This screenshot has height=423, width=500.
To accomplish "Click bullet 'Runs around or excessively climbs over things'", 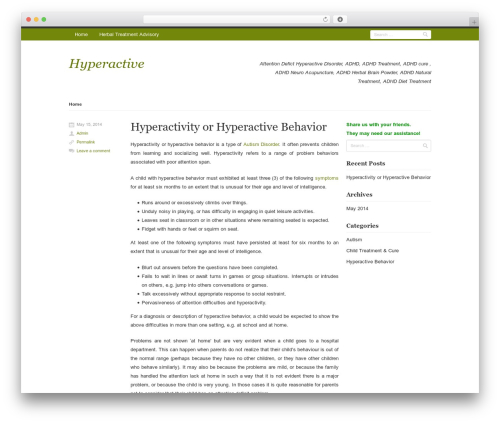I will point(194,203).
